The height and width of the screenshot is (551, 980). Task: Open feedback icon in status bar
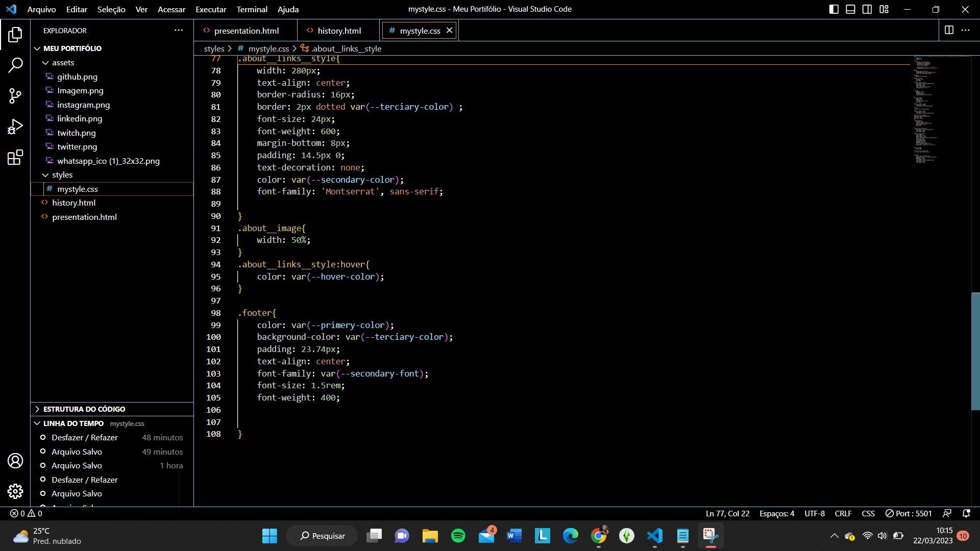(947, 513)
